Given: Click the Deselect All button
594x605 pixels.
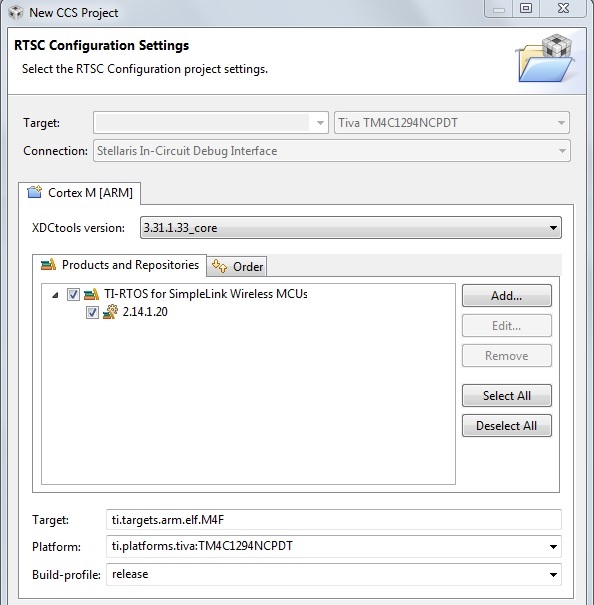Looking at the screenshot, I should (x=507, y=426).
